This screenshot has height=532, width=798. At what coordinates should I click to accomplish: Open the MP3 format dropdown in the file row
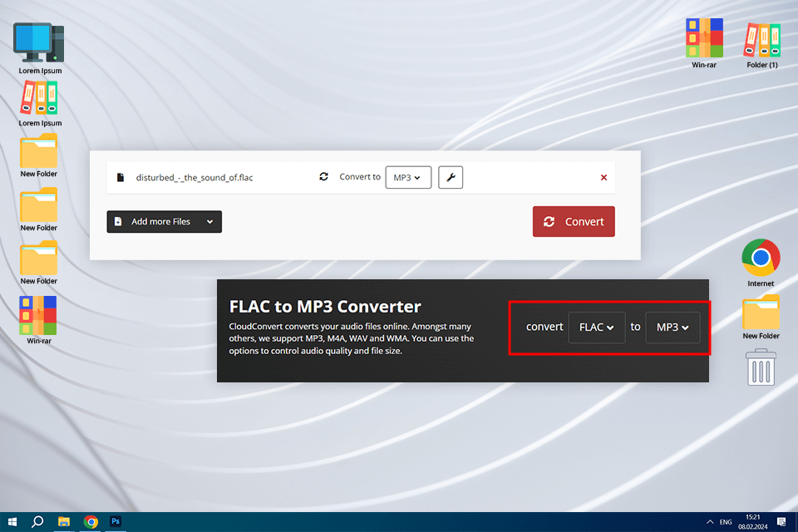pyautogui.click(x=408, y=177)
